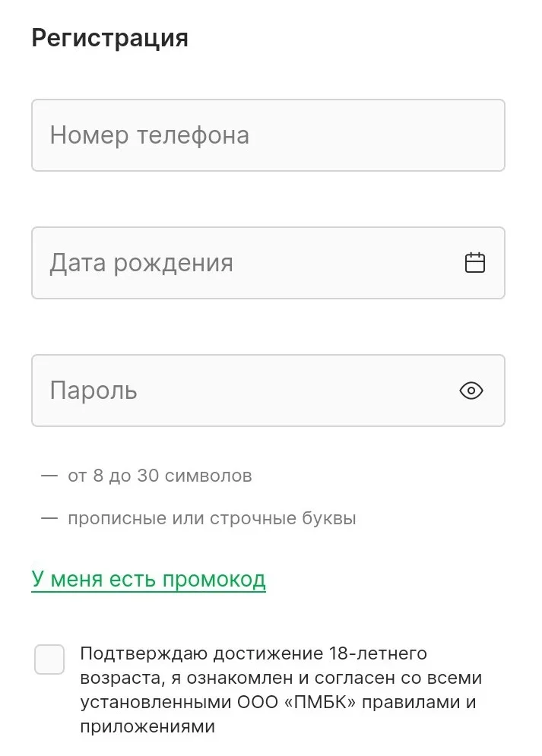Focus the Номер телефона input field
This screenshot has height=756, width=542.
[x=268, y=135]
